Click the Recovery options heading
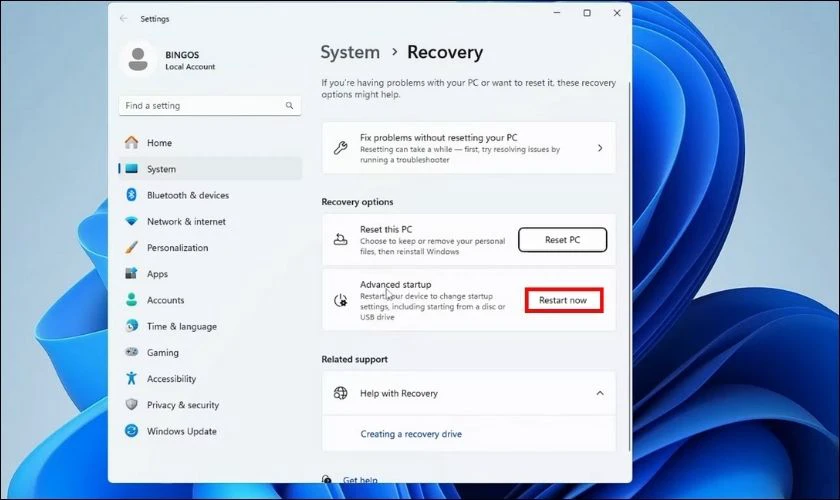 click(x=357, y=202)
